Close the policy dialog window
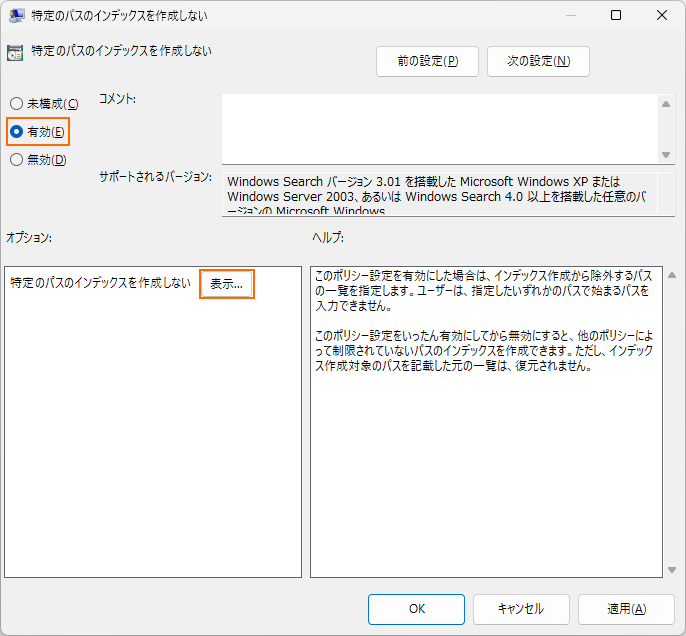Viewport: 686px width, 636px height. click(x=662, y=15)
